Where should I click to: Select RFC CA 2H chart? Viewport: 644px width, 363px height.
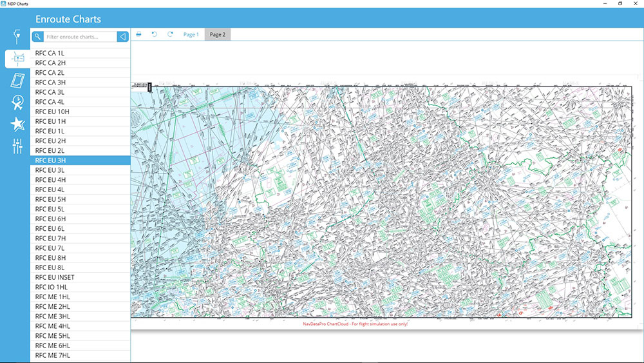pos(80,63)
